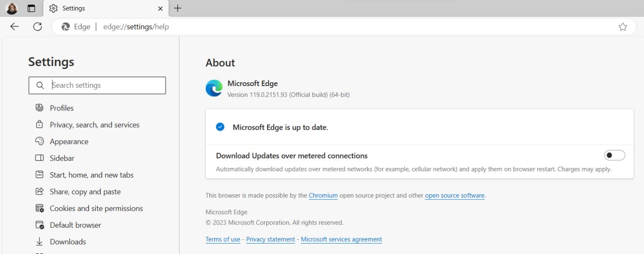Refresh the page with reload icon

pyautogui.click(x=38, y=27)
